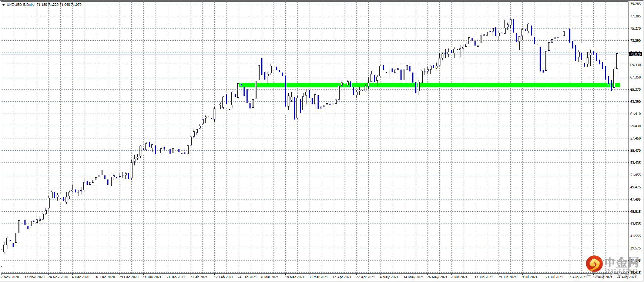Select the green horizontal support zone
The image size is (644, 282).
(429, 85)
